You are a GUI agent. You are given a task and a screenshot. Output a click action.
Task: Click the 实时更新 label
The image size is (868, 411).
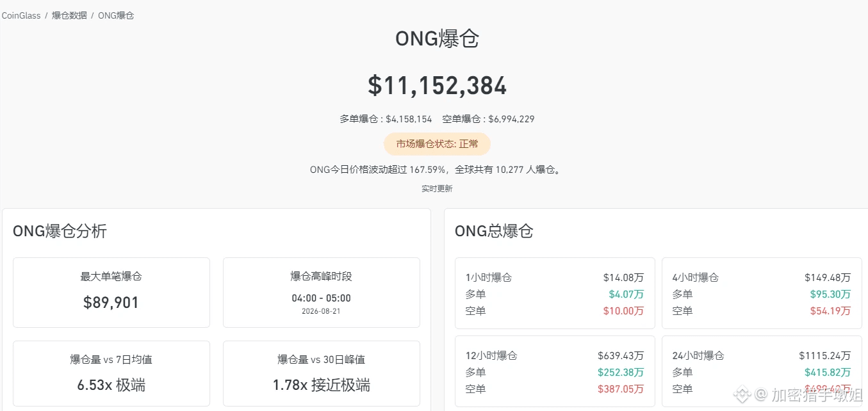437,189
